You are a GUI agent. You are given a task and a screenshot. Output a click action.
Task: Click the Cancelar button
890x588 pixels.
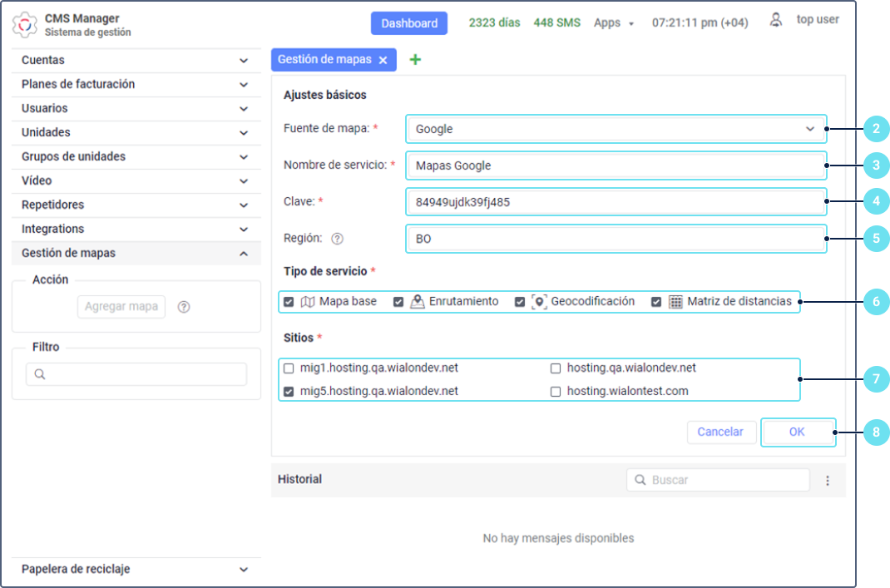[x=720, y=432]
